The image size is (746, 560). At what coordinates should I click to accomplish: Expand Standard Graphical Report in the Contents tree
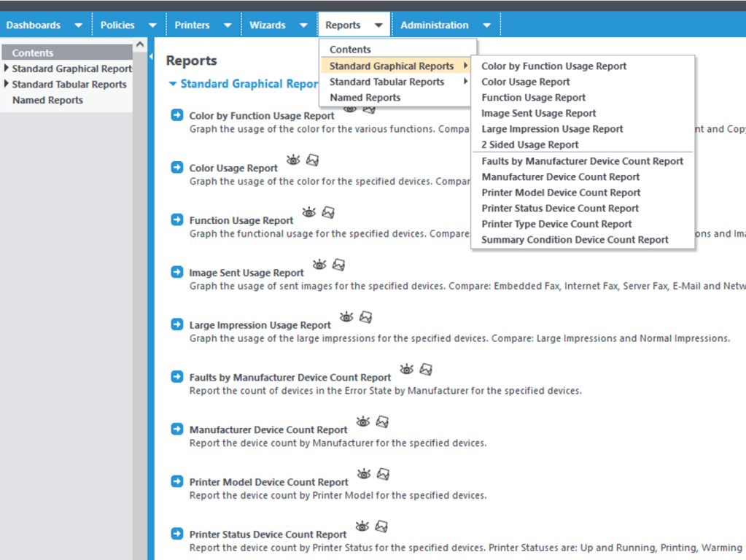click(7, 69)
